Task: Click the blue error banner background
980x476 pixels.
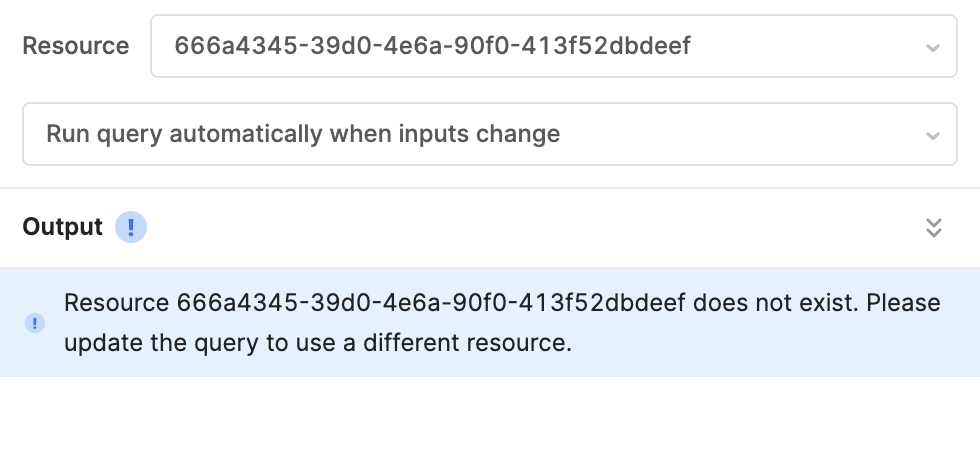Action: pos(490,322)
